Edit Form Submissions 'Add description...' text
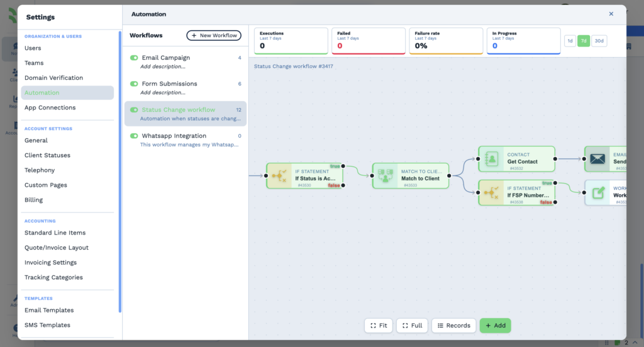The image size is (644, 347). (x=163, y=92)
